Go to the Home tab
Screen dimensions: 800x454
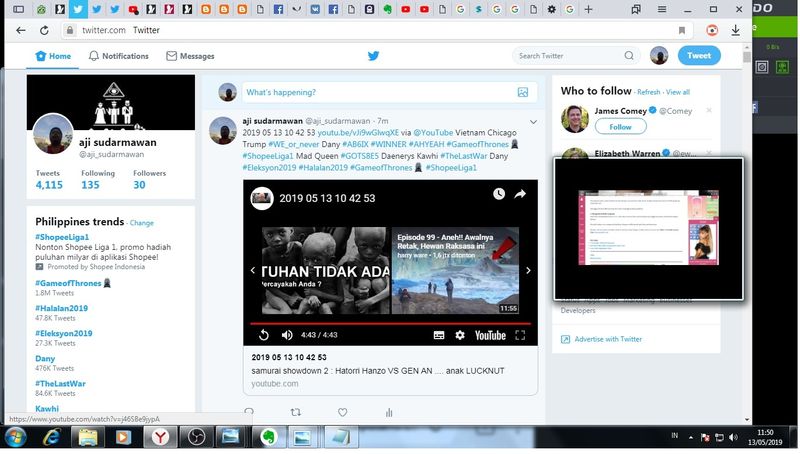click(x=53, y=56)
